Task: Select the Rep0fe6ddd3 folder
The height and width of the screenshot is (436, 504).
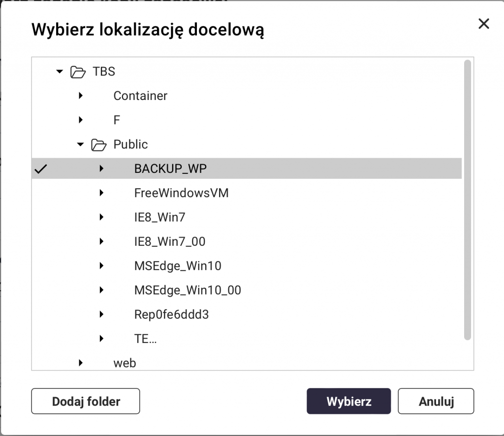Action: point(171,314)
